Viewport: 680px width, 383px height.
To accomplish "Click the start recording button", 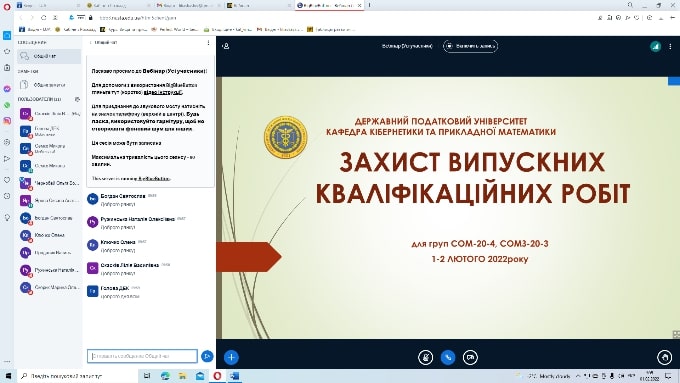I will [x=471, y=46].
